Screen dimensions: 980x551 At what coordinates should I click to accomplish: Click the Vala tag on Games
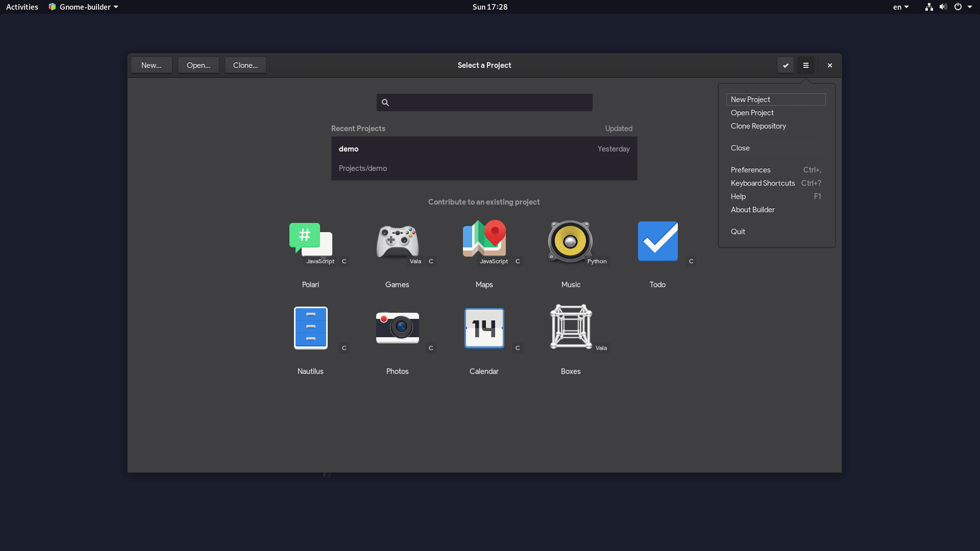[415, 261]
